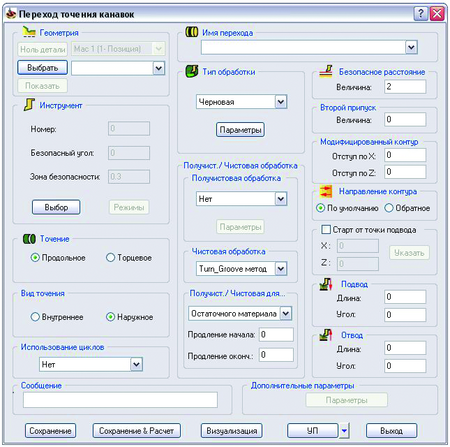Click the Второй припуск Величина field
Viewport: 450px width, 447px height.
(405, 119)
